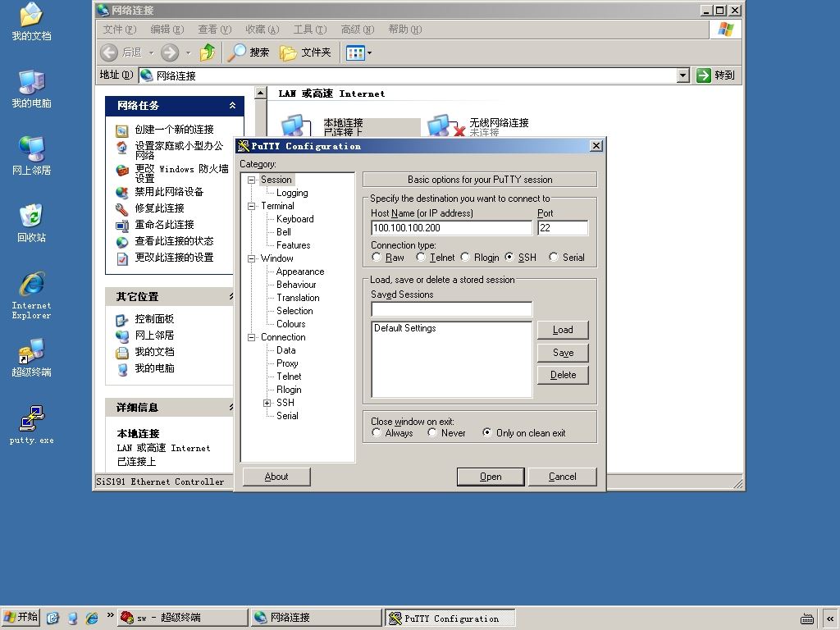Click the Host Name input field
This screenshot has width=840, height=630.
[452, 228]
